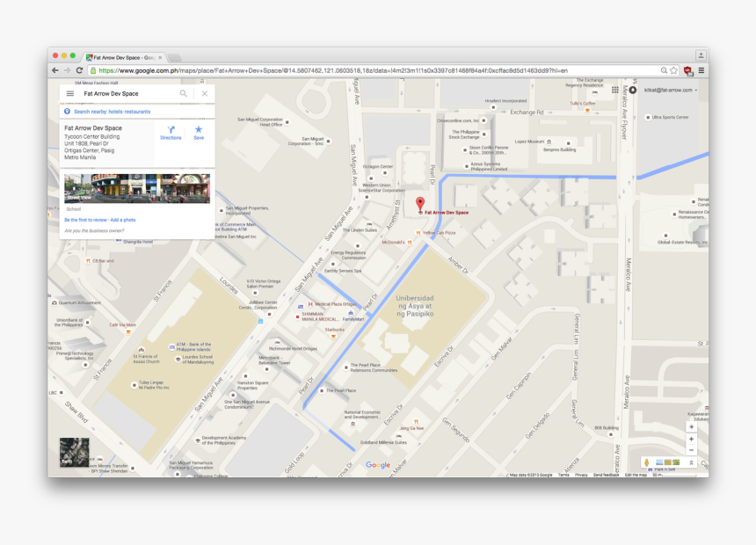Get Directions to Fat Arrow Dev Space
Viewport: 756px width, 545px height.
click(x=171, y=132)
